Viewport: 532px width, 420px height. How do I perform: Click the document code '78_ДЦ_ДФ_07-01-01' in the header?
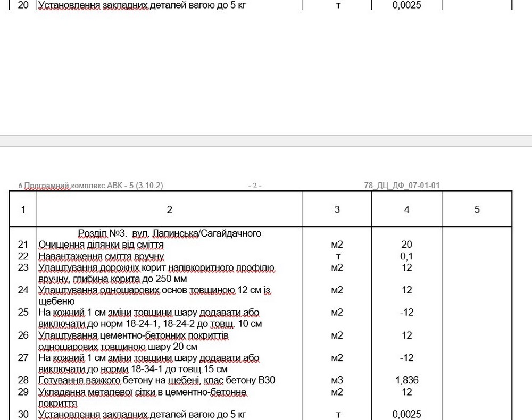(x=402, y=186)
